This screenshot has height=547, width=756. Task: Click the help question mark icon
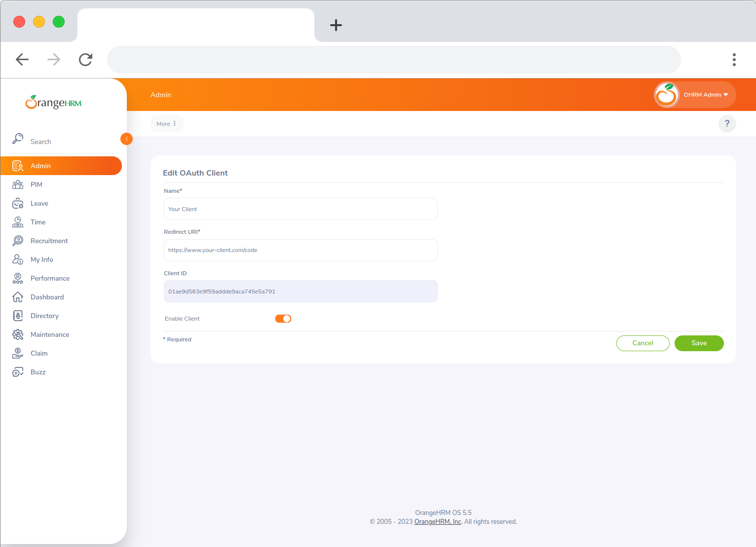727,124
